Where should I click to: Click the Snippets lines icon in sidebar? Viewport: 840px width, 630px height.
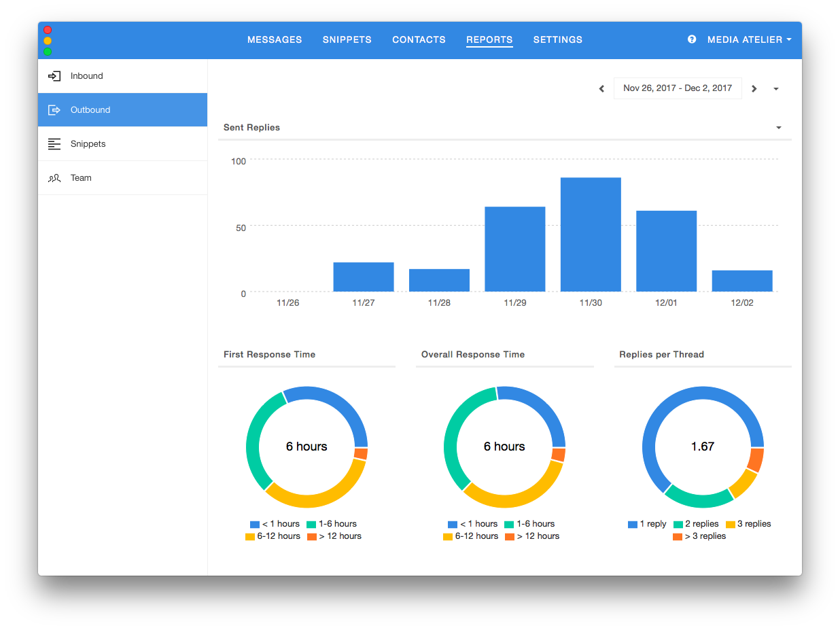coord(54,144)
